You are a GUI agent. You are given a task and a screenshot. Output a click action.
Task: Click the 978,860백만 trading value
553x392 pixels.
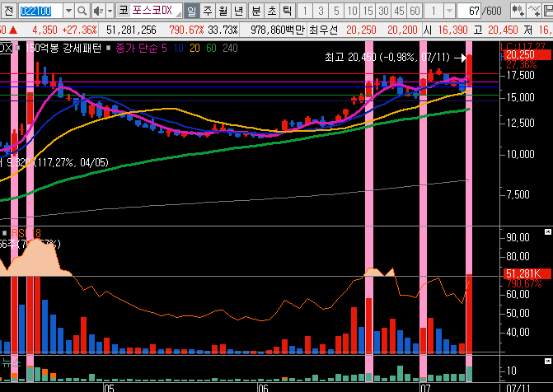(277, 30)
